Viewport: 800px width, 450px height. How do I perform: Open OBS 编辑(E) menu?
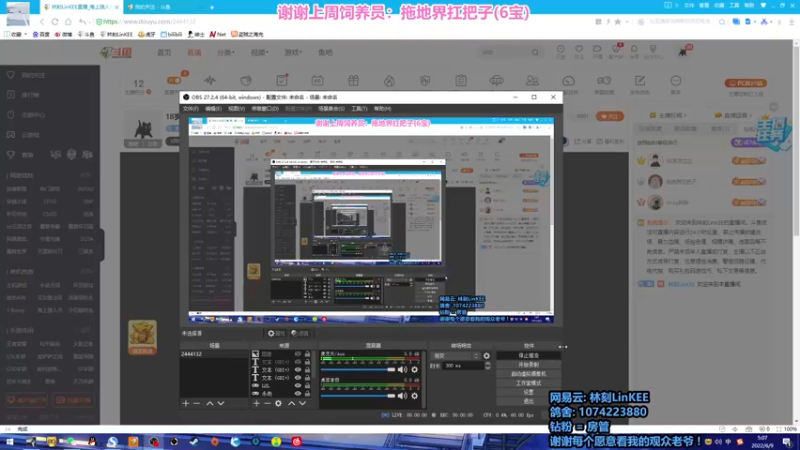pyautogui.click(x=213, y=109)
